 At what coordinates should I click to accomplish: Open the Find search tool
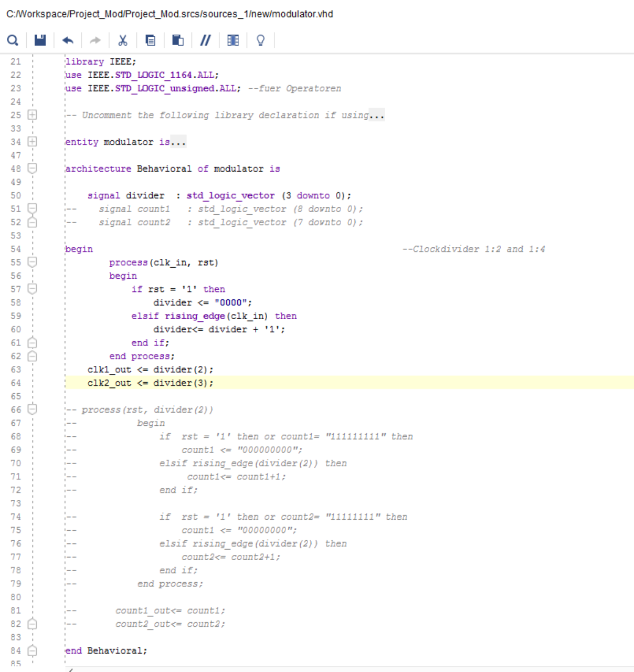[13, 40]
